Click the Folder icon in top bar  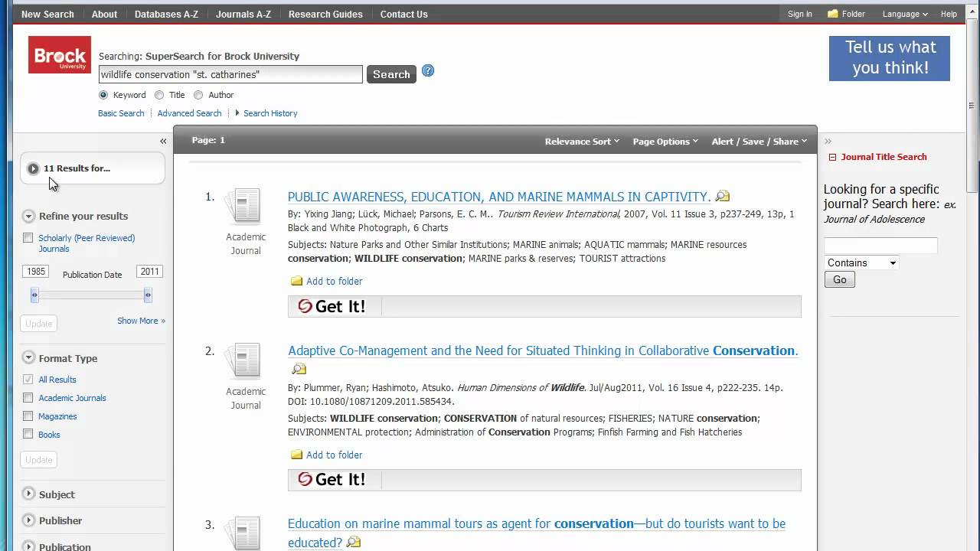coord(833,14)
